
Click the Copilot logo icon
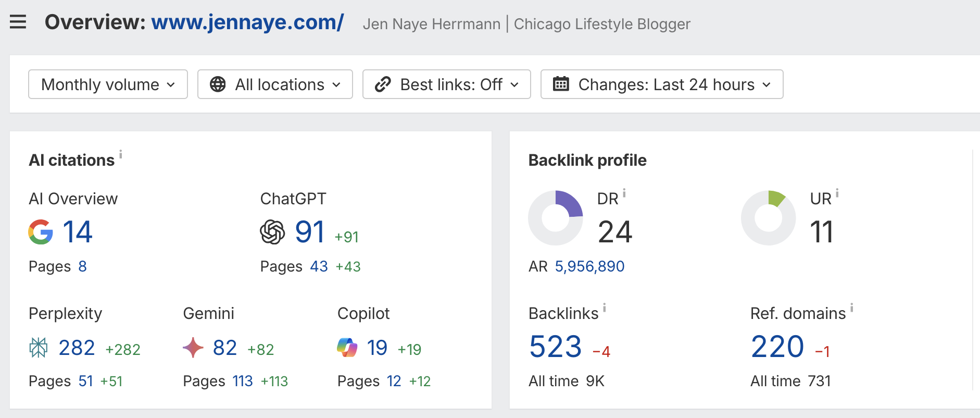[347, 348]
